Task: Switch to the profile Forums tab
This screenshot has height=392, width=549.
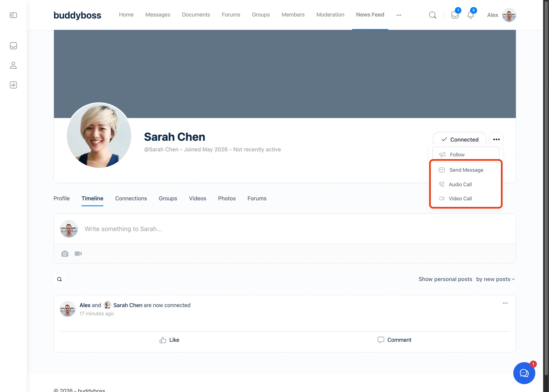Action: 257,198
